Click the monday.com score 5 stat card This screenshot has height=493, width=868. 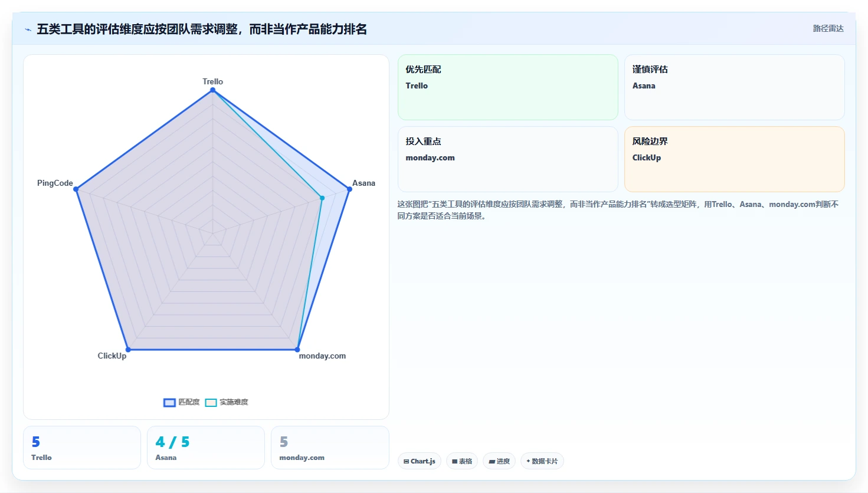(x=330, y=448)
